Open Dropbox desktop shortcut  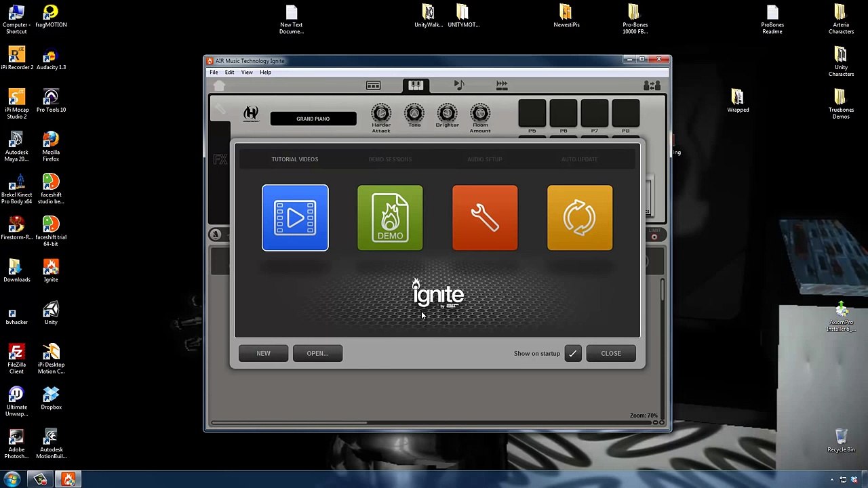click(x=51, y=398)
